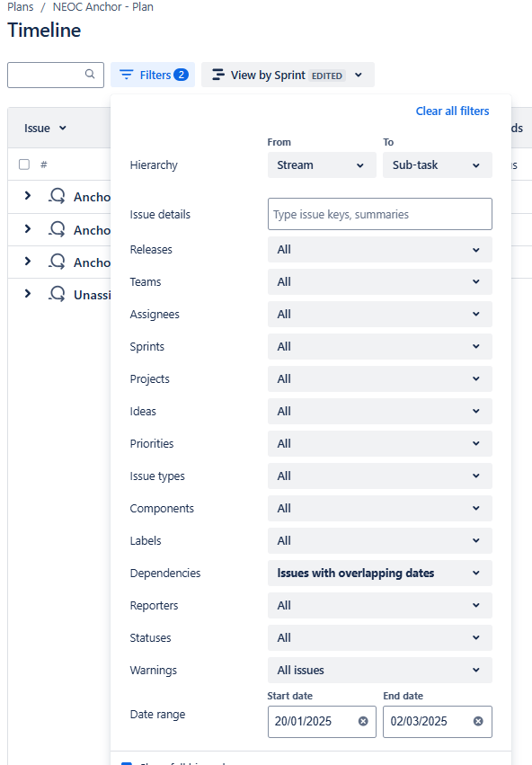Click sprint icon in second Ancho row

pos(57,229)
